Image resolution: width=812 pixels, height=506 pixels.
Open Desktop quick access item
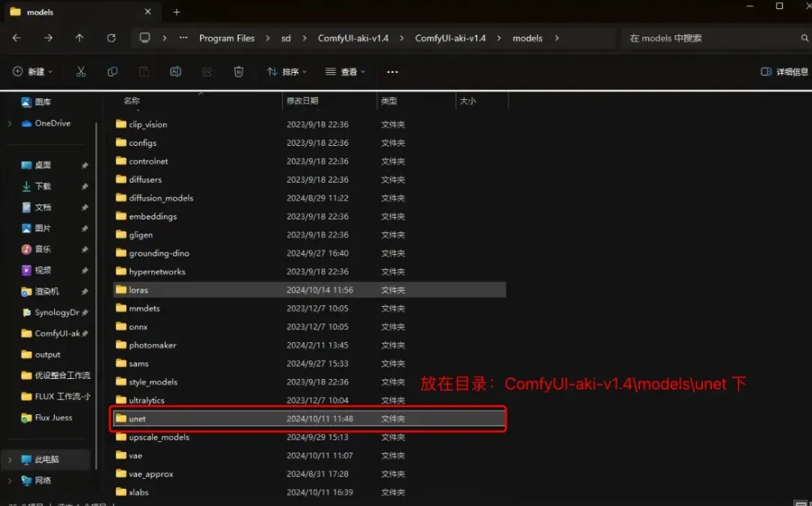pos(36,165)
